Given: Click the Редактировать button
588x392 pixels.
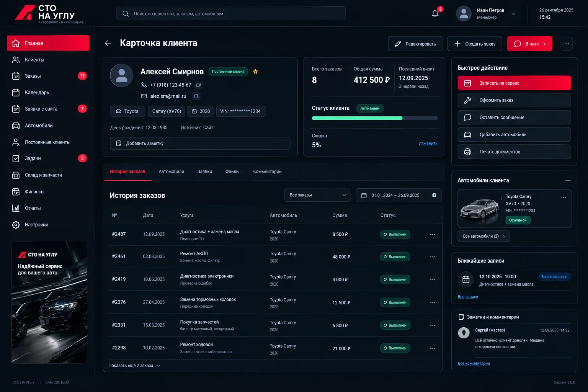Looking at the screenshot, I should [415, 44].
